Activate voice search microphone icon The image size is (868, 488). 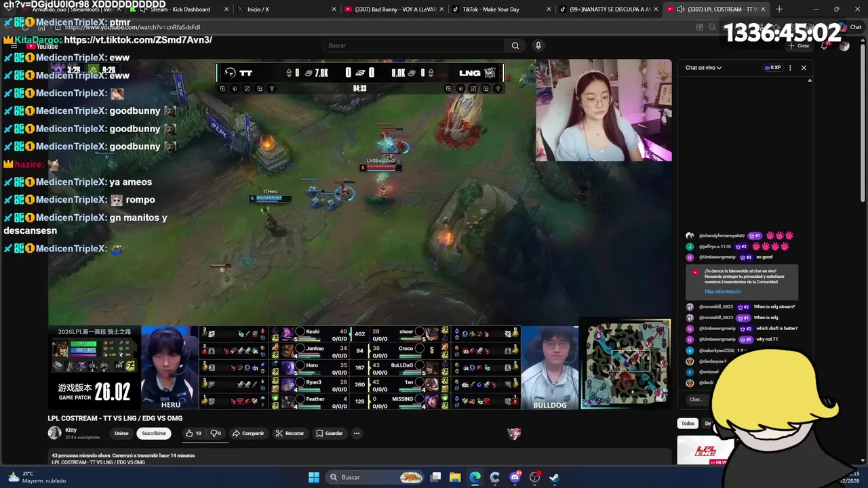click(x=538, y=45)
